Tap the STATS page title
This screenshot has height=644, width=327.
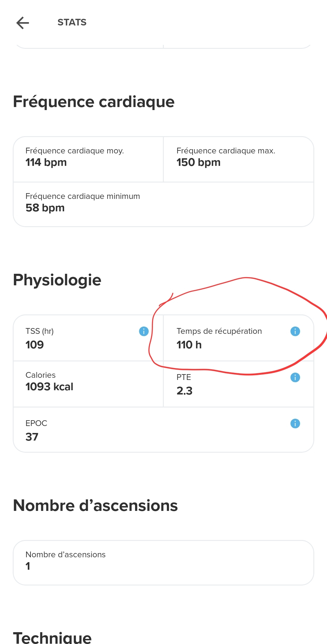(72, 22)
